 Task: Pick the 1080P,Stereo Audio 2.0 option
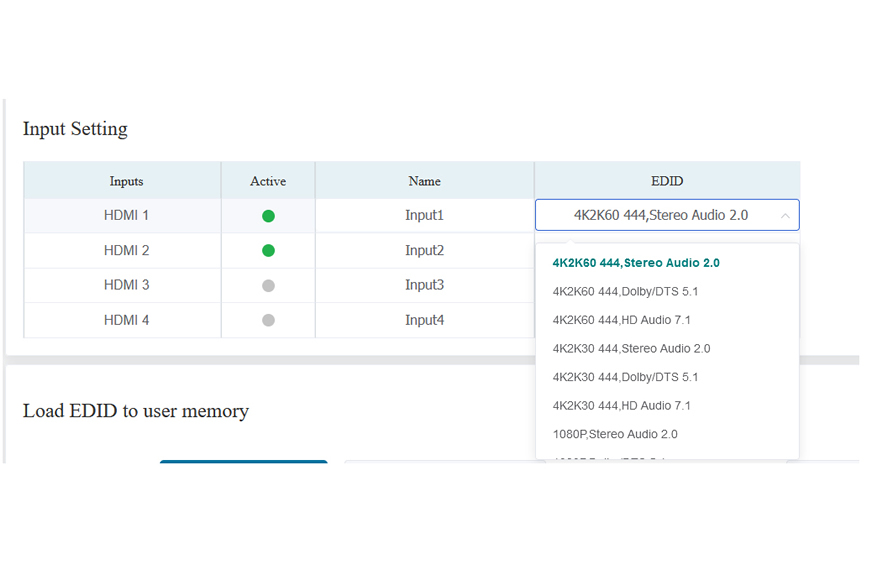(x=614, y=434)
